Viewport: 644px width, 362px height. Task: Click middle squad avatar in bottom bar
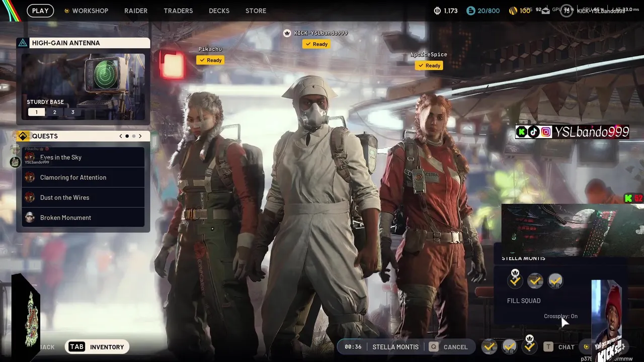point(509,346)
